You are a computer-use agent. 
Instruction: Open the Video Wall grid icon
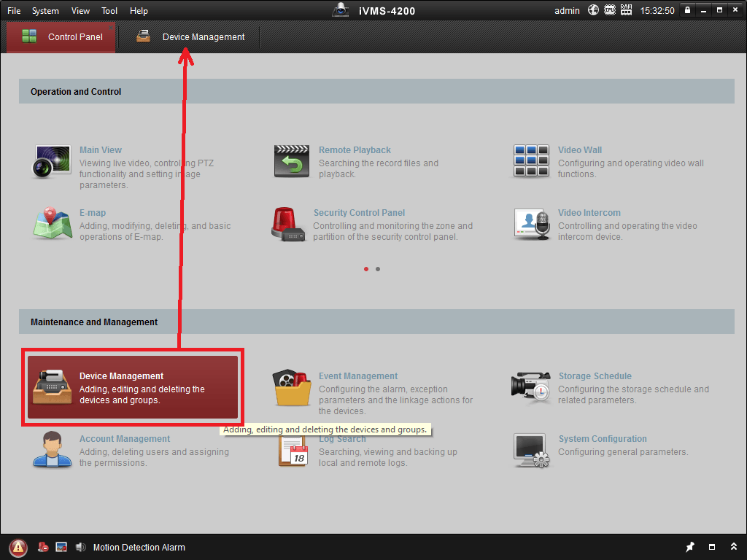click(531, 161)
